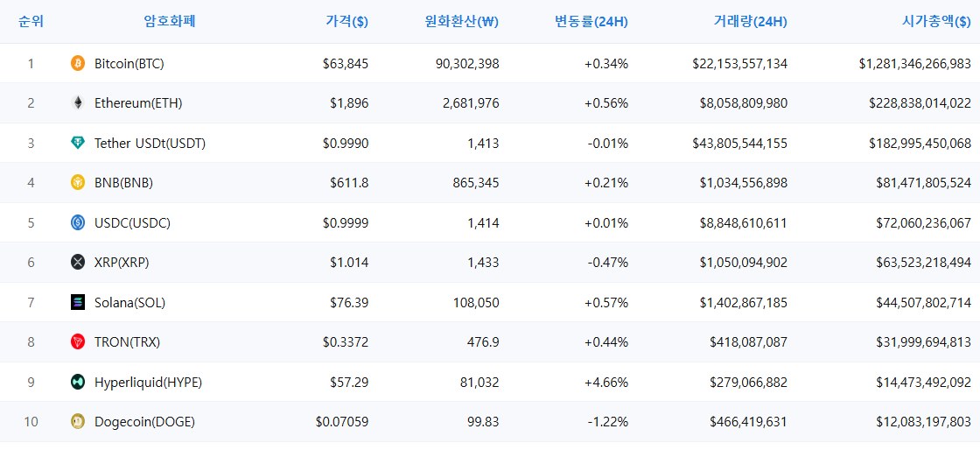The width and height of the screenshot is (980, 450).
Task: Open the Tether USDt(USDT) name link
Action: [x=150, y=143]
